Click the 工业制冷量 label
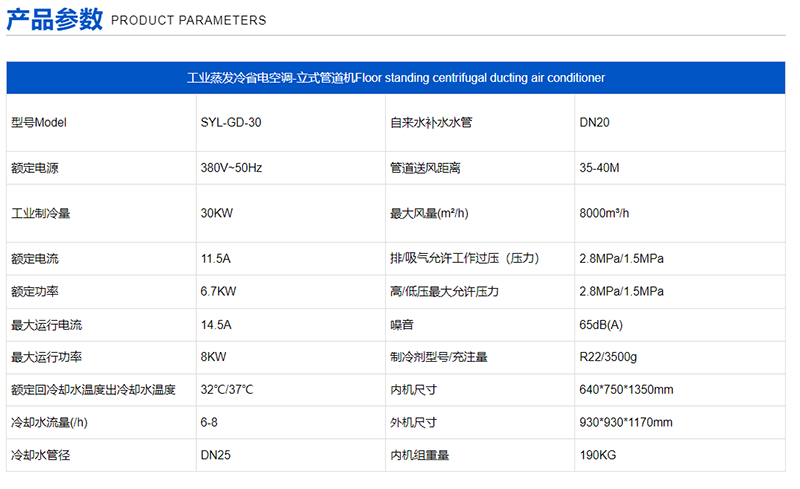Screen dimensions: 800x489 [x=40, y=213]
